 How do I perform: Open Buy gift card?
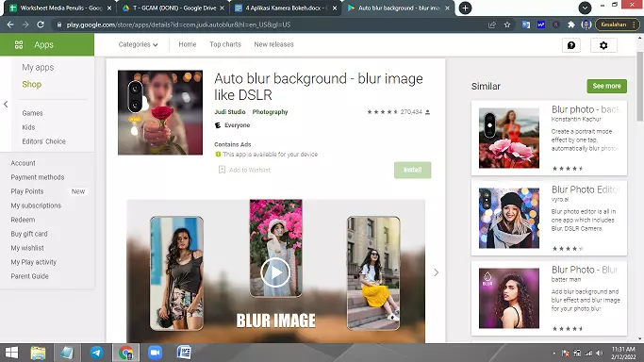pos(29,234)
